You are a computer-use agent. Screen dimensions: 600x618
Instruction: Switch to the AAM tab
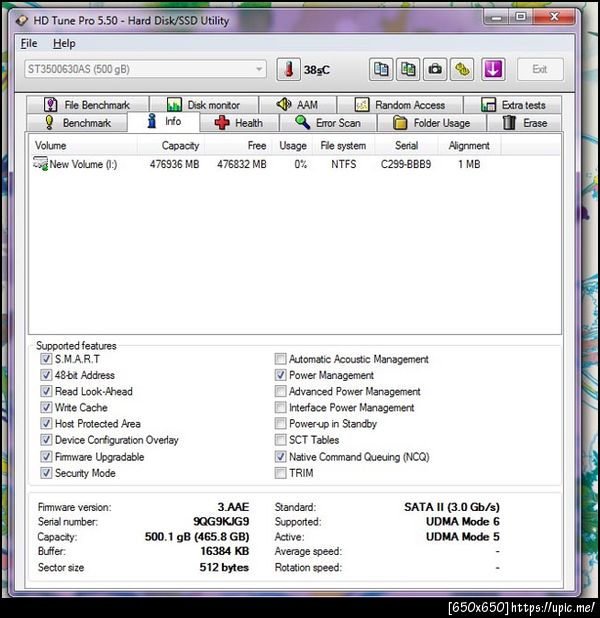click(298, 105)
